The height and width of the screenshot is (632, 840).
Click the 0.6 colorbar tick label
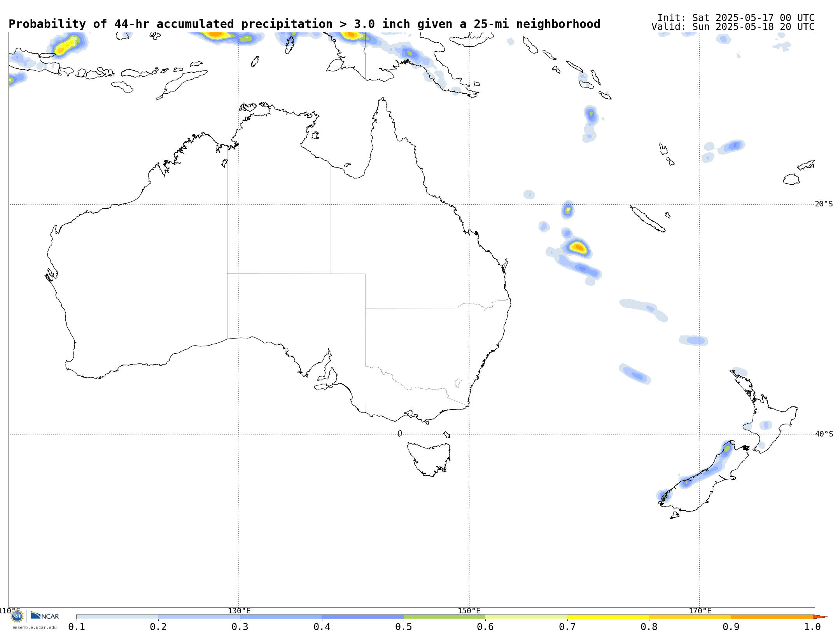click(485, 627)
